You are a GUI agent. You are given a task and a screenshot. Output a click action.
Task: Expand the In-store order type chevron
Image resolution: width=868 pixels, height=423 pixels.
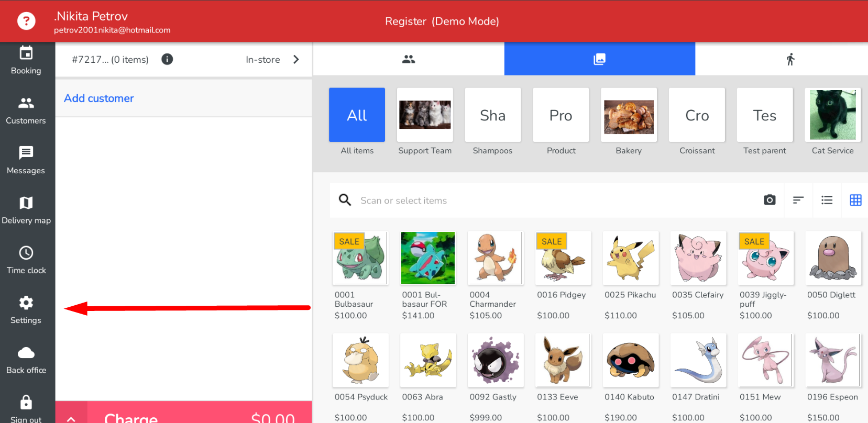(x=296, y=59)
